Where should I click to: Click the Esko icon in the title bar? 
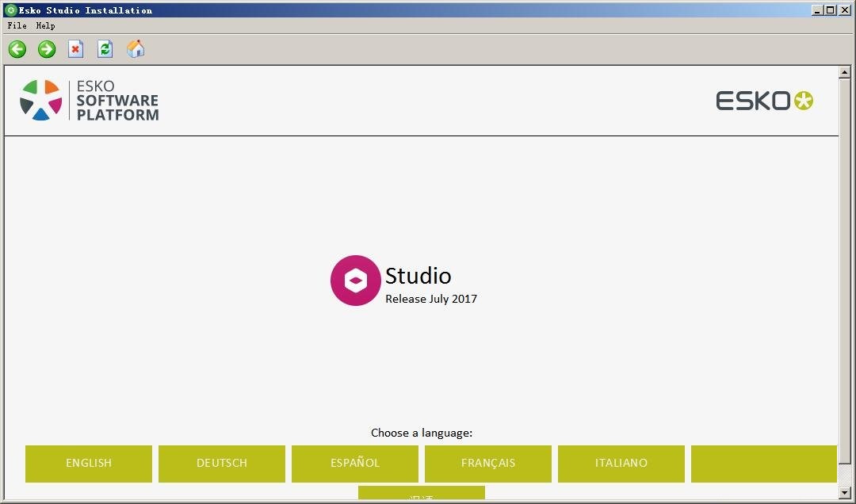point(10,10)
